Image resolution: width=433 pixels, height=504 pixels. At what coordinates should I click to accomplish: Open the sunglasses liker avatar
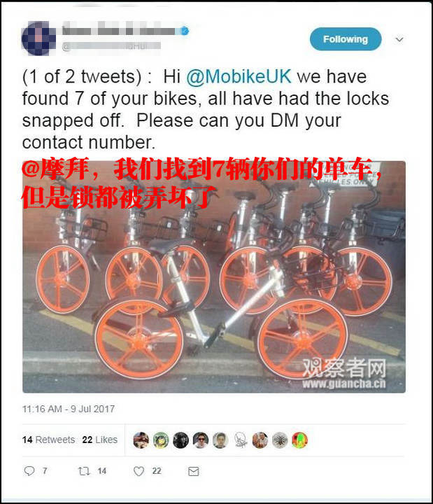[201, 440]
